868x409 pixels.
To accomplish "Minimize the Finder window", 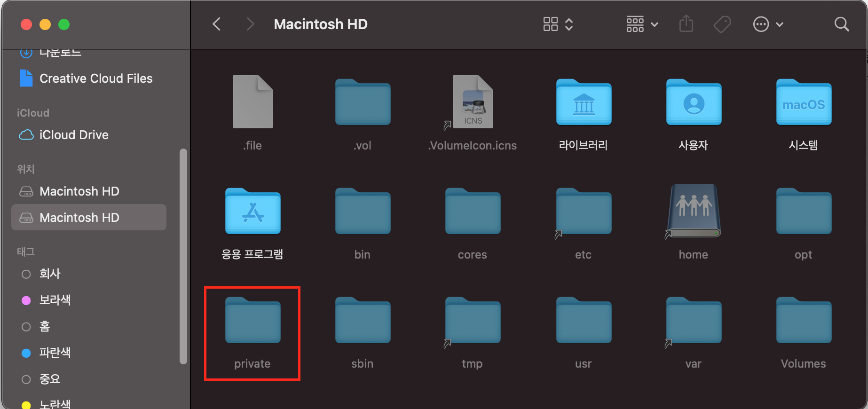I will (x=45, y=24).
